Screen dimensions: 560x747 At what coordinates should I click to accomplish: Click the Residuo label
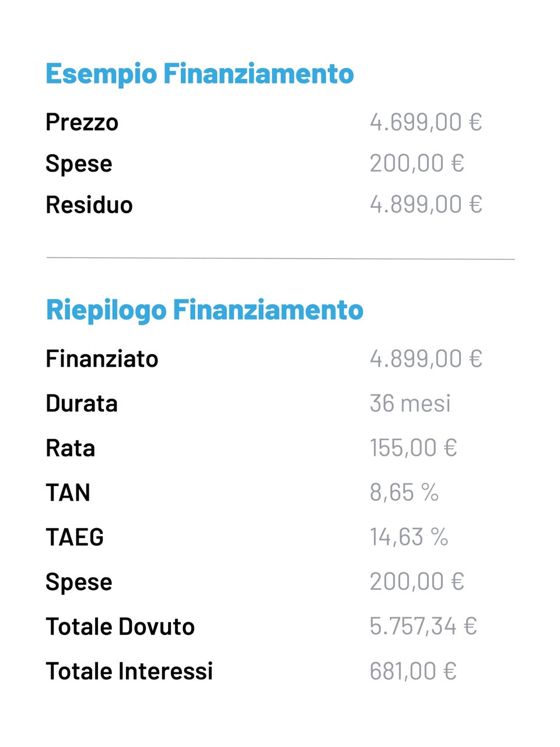tap(89, 205)
